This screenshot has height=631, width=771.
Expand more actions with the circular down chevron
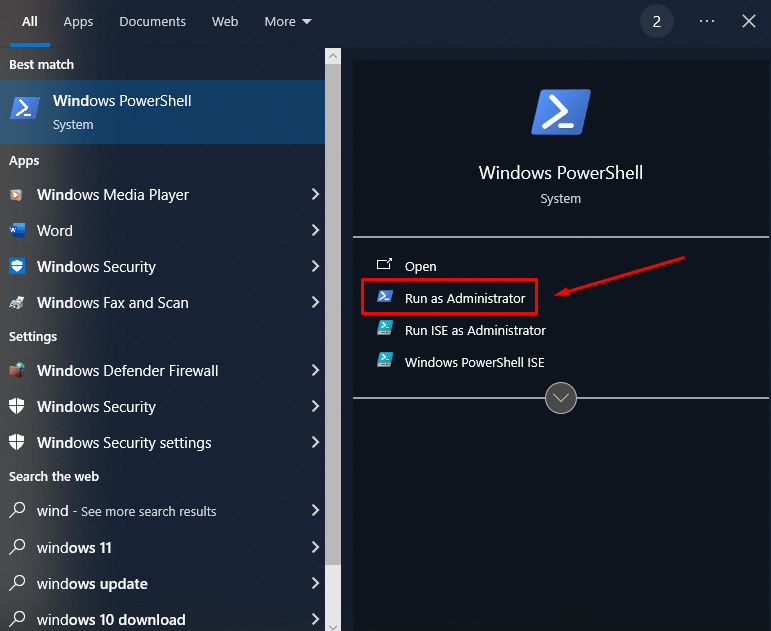click(x=561, y=398)
